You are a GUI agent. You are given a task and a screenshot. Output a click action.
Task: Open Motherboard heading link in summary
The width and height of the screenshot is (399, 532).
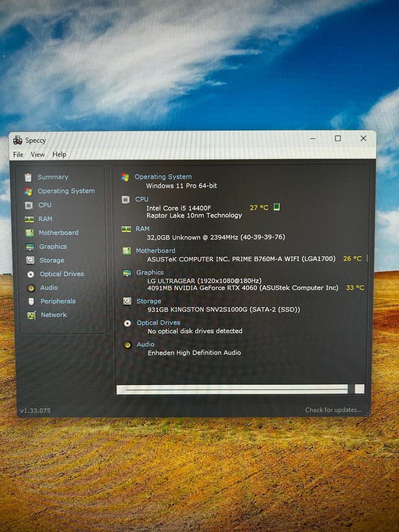pos(156,251)
